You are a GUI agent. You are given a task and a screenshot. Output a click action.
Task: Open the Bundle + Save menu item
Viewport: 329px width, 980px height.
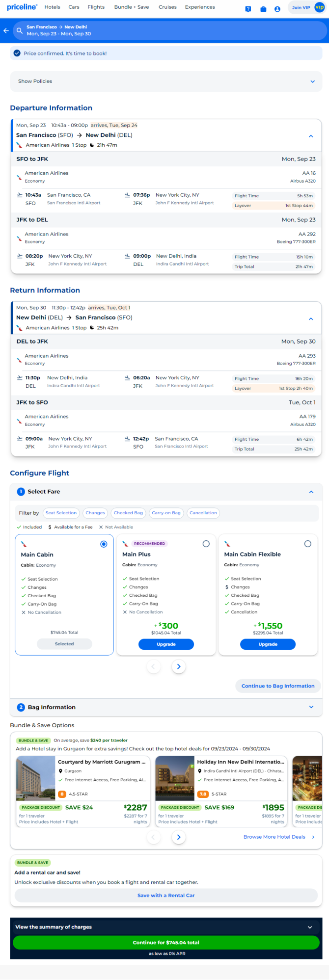point(131,7)
